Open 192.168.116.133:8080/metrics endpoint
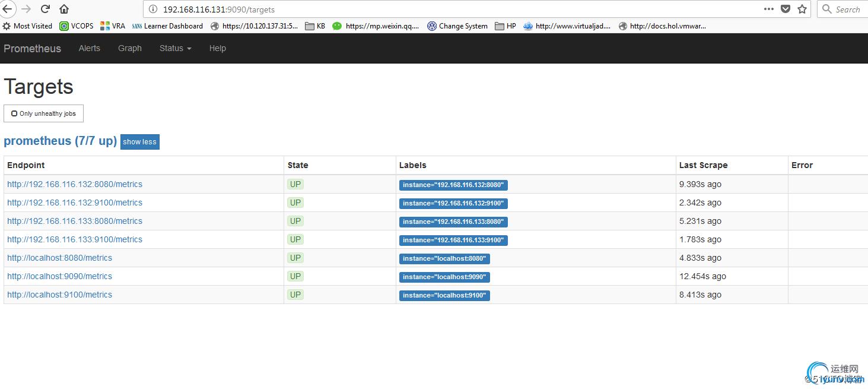 (x=75, y=221)
